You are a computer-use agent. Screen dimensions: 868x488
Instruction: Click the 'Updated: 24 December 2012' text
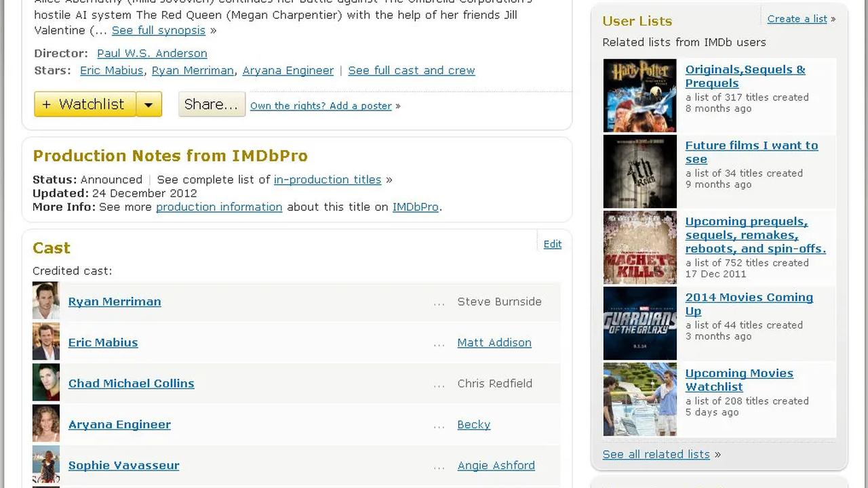(115, 193)
